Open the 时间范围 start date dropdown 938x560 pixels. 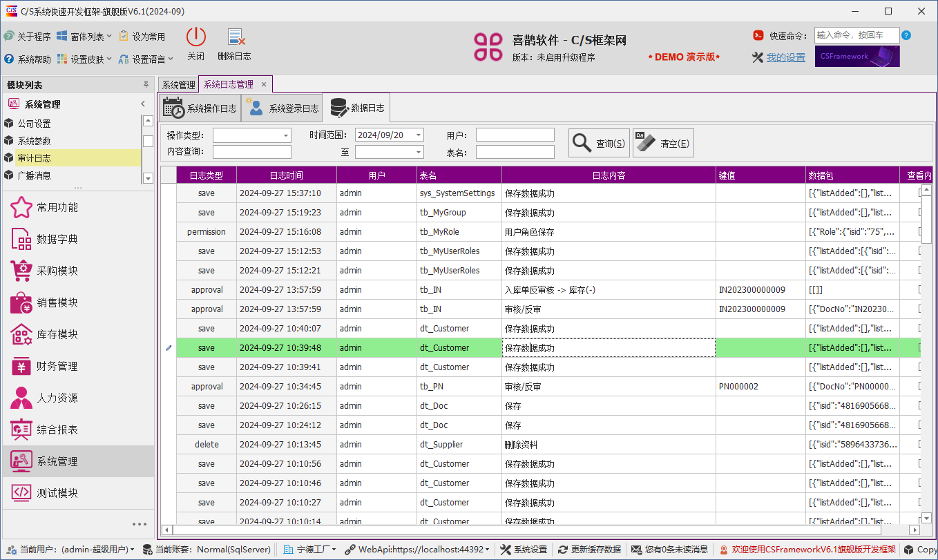tap(419, 135)
